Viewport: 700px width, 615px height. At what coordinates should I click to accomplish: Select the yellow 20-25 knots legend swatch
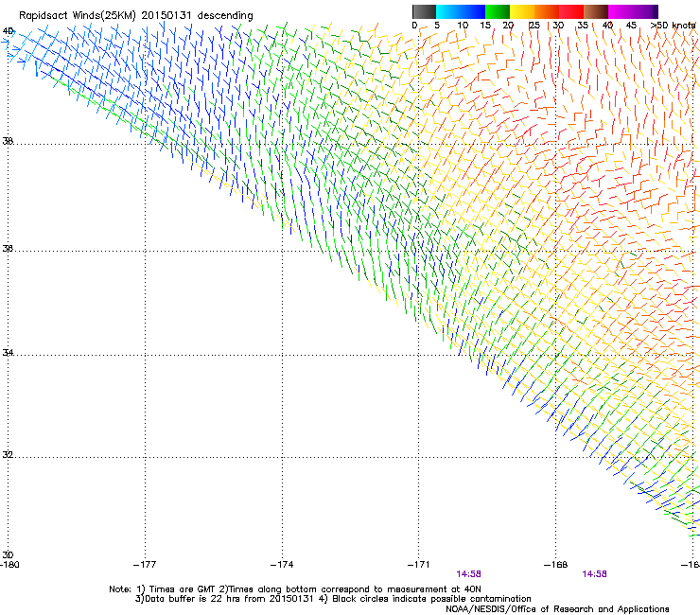tap(522, 11)
